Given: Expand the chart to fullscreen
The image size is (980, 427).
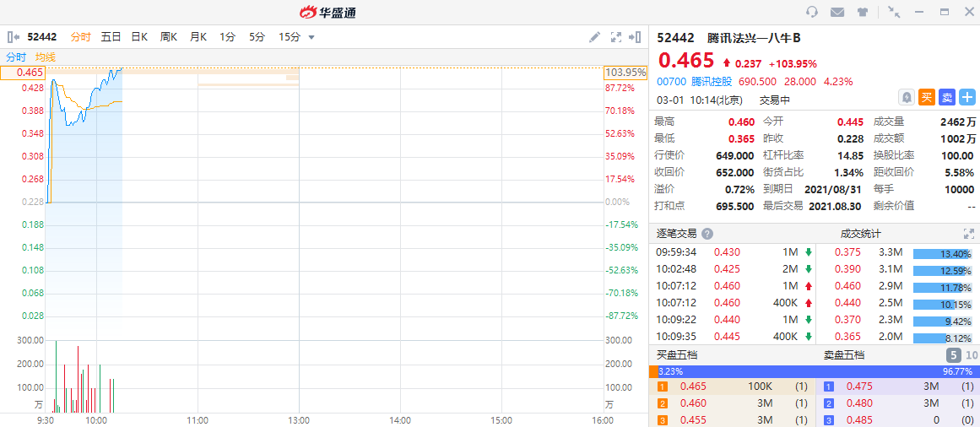Looking at the screenshot, I should point(615,37).
